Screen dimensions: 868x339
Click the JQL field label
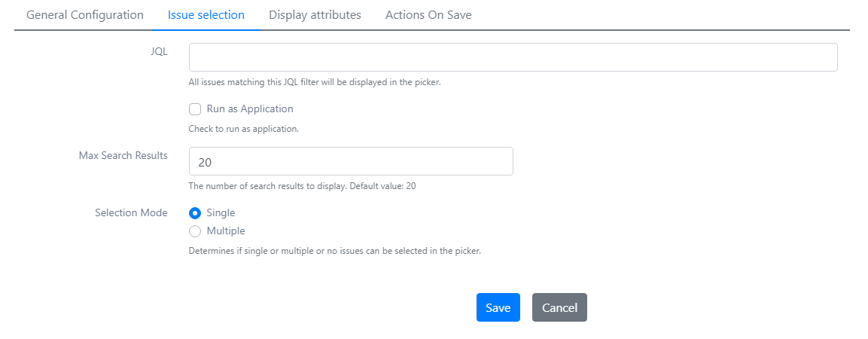159,51
